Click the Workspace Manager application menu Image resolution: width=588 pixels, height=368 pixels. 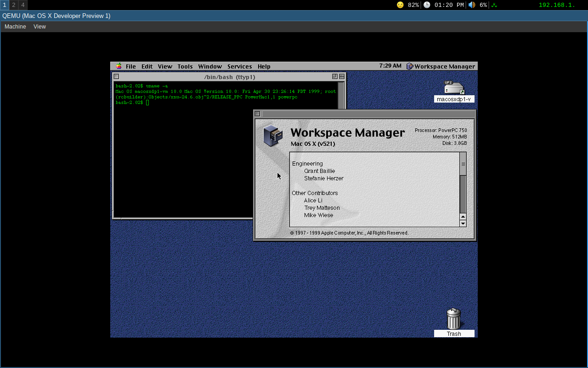click(441, 66)
